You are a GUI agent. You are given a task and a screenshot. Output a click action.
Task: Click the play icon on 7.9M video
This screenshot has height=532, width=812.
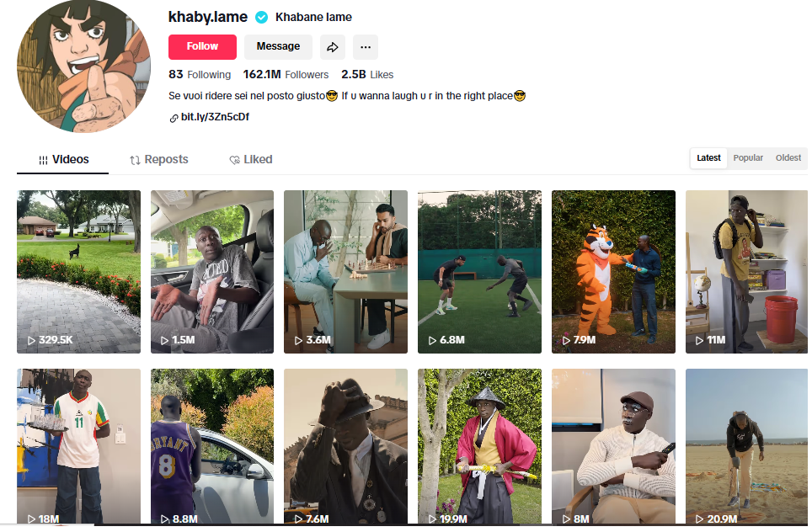(x=567, y=341)
